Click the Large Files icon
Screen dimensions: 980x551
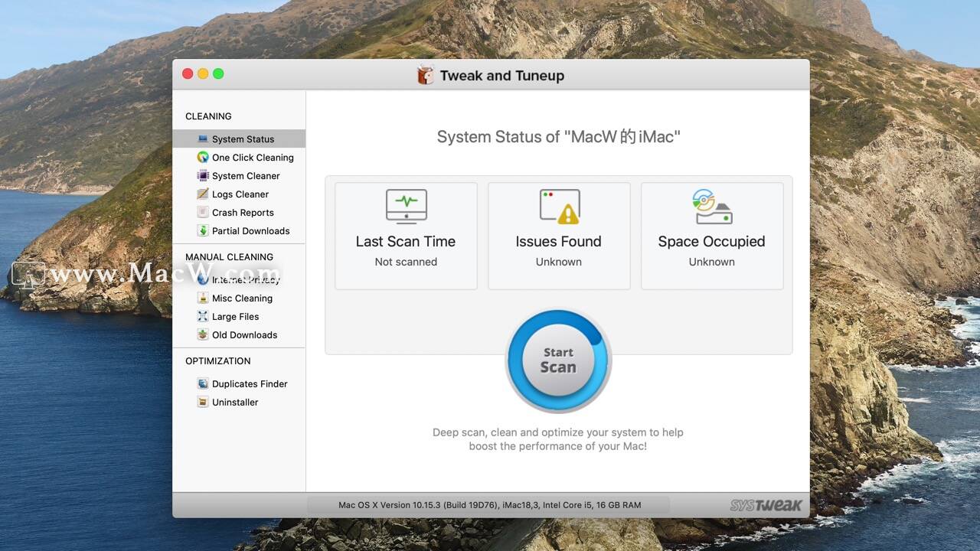coord(203,317)
